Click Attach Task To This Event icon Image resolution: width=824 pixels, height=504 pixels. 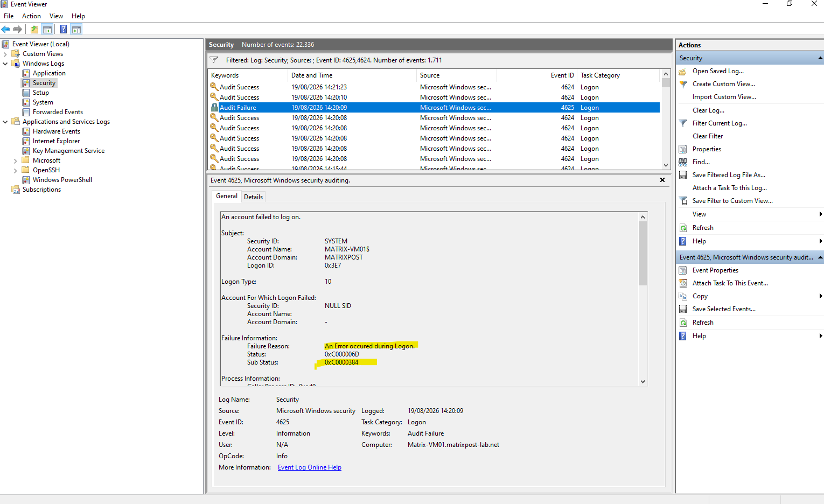pos(683,283)
